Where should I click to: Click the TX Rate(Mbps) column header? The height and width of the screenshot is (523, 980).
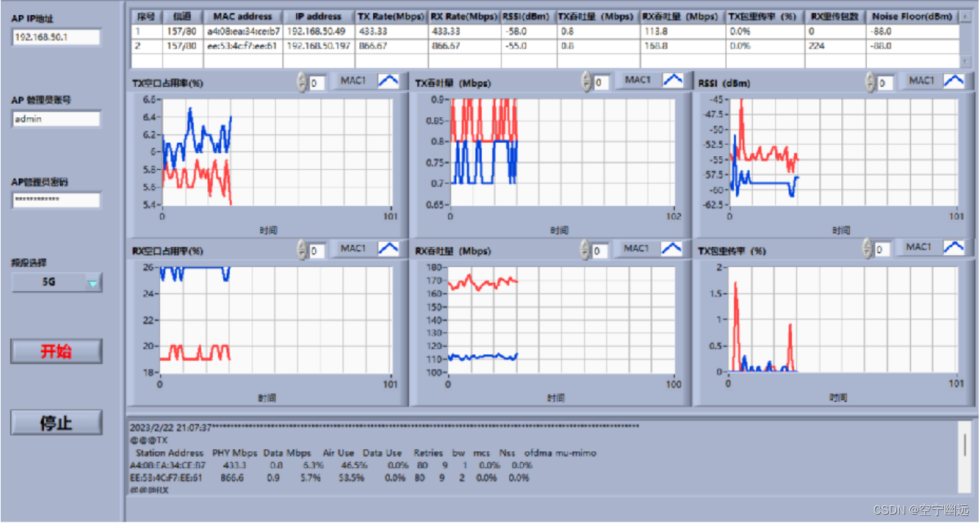pyautogui.click(x=391, y=17)
